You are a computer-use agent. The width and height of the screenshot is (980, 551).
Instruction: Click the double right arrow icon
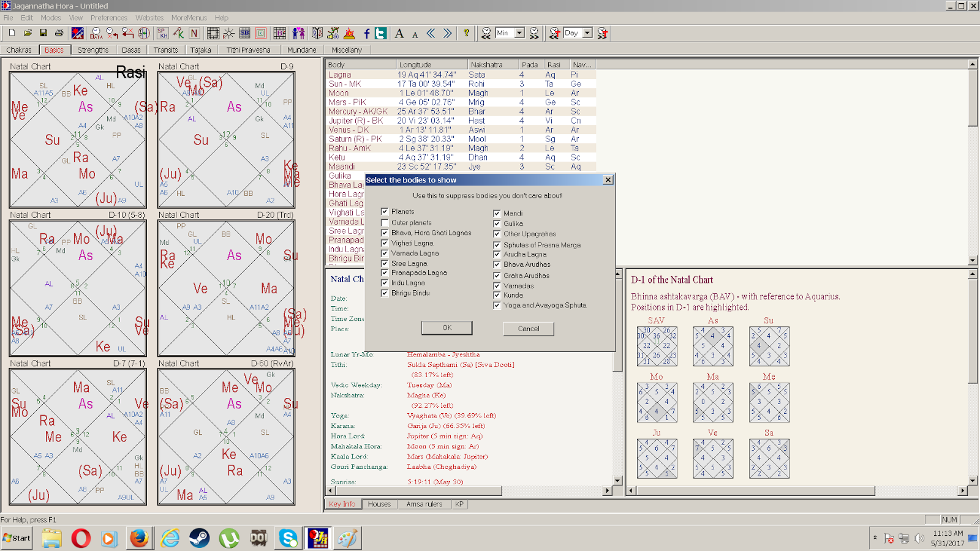tap(448, 33)
